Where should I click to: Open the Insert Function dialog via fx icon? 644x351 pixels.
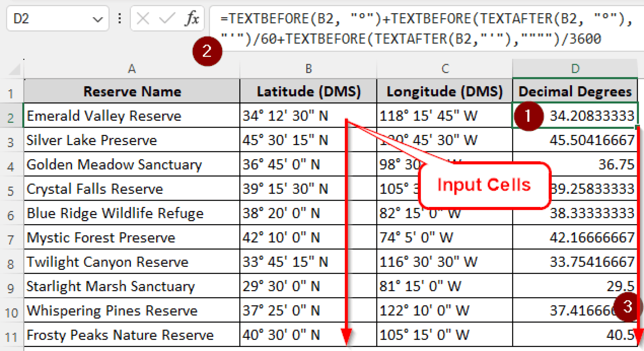(x=192, y=19)
